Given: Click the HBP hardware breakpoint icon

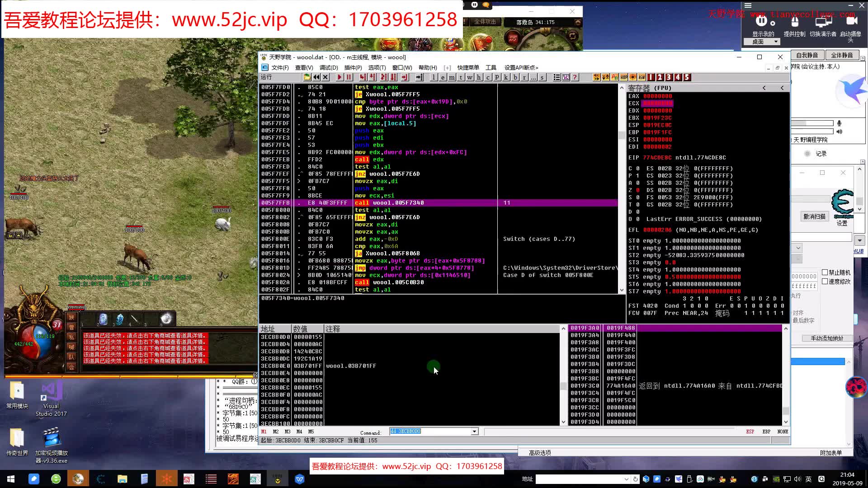Looking at the screenshot, I should 624,77.
